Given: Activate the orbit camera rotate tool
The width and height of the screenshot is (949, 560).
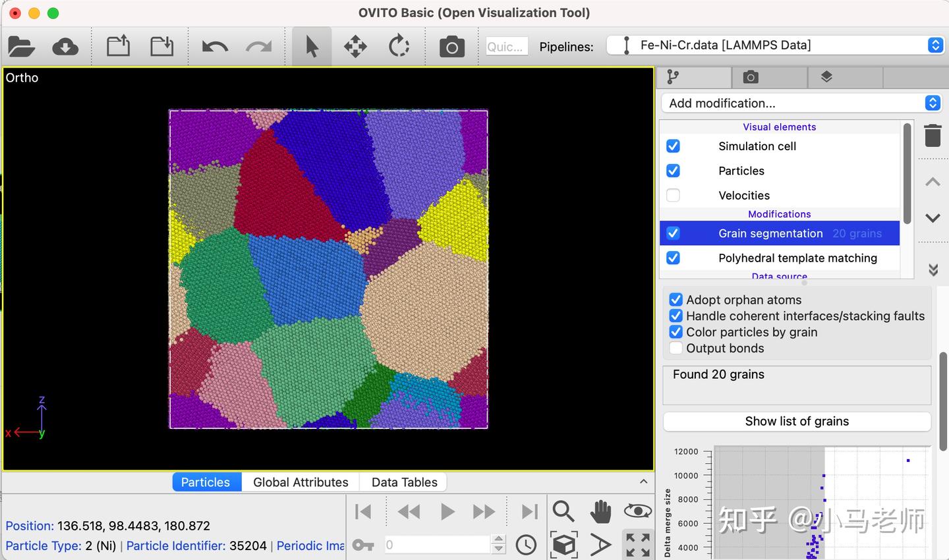Looking at the screenshot, I should click(399, 47).
